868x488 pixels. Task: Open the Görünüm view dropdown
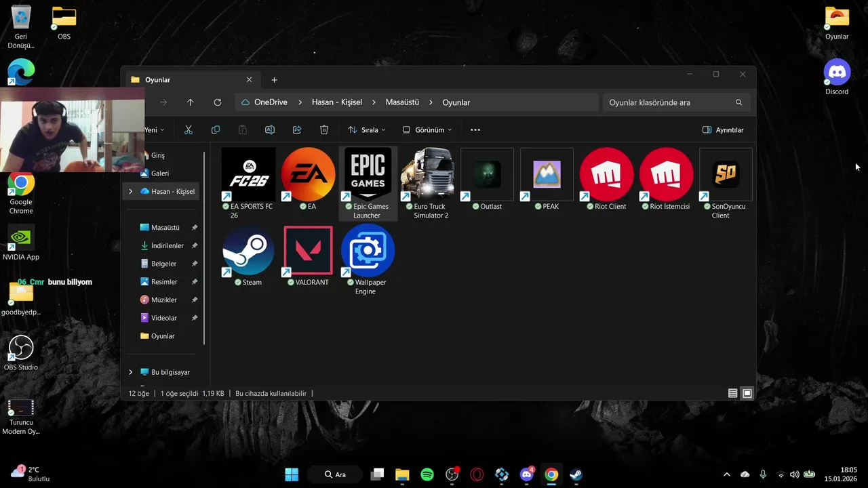click(x=427, y=129)
